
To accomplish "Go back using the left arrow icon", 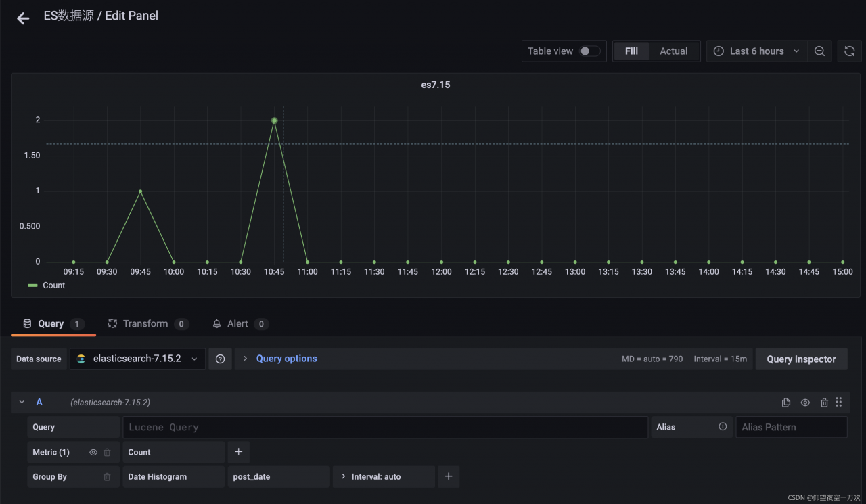I will pyautogui.click(x=23, y=18).
